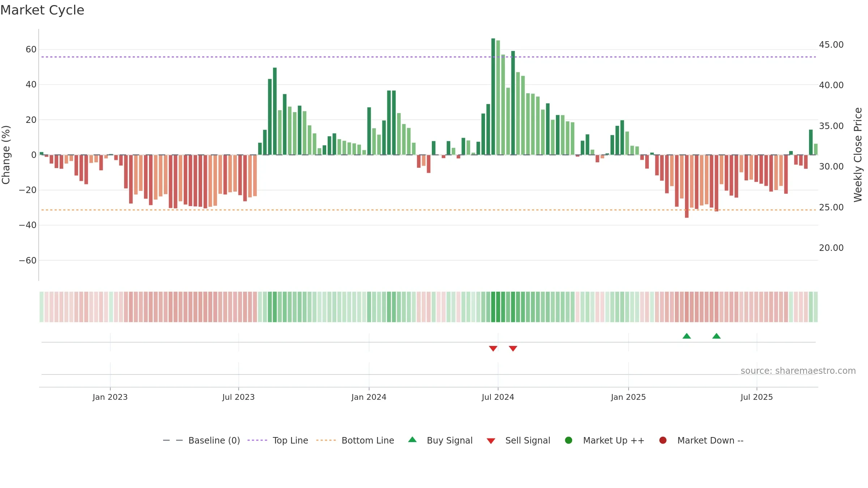Click the 20.00 price axis label
This screenshot has height=488, width=868.
[x=831, y=248]
